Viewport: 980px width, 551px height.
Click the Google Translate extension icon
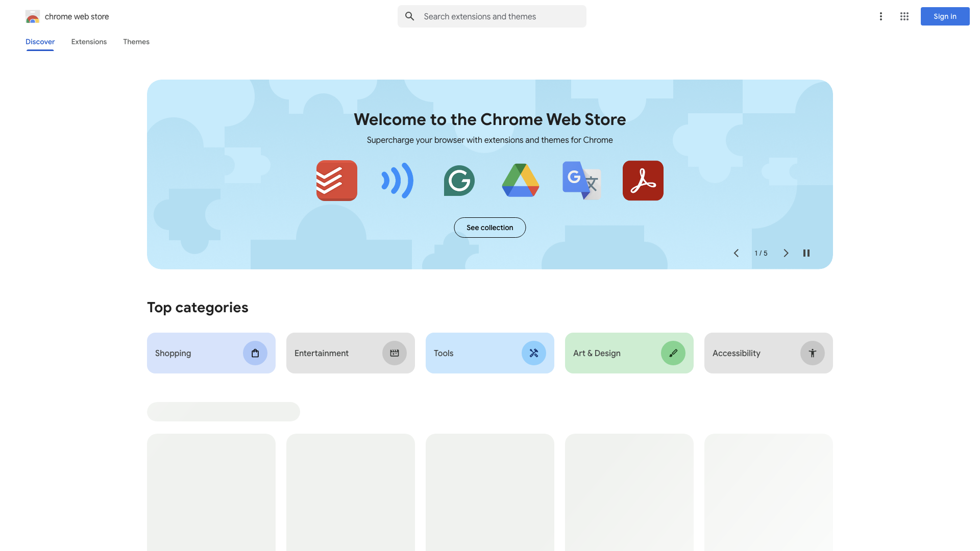(581, 180)
